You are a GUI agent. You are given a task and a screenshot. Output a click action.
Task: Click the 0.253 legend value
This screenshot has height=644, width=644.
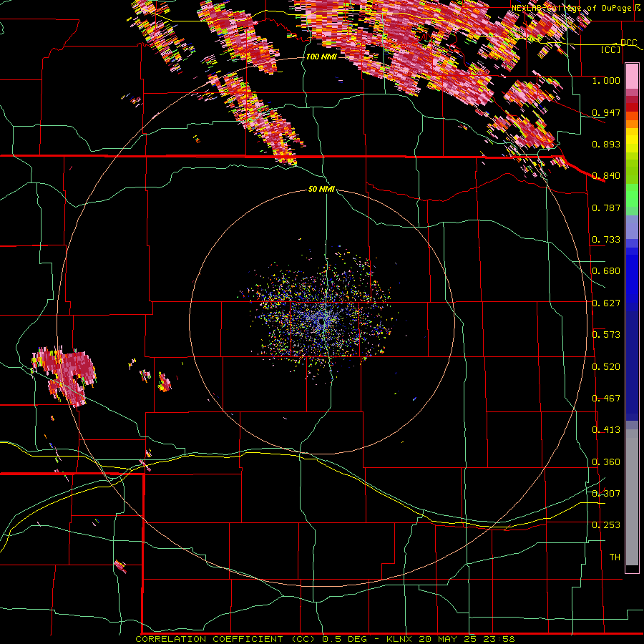[606, 525]
